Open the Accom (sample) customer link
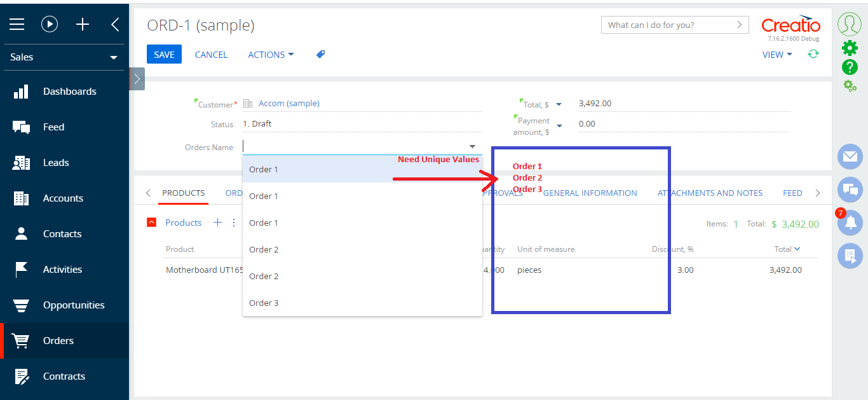Screen dimensions: 868x400 pos(289,104)
